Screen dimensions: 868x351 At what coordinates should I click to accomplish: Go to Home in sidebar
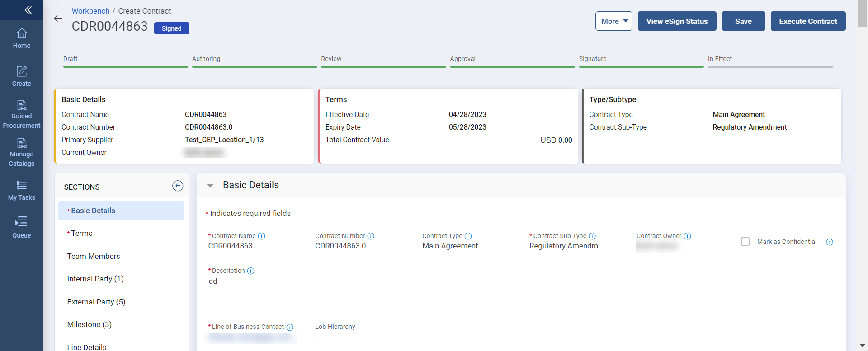tap(22, 39)
